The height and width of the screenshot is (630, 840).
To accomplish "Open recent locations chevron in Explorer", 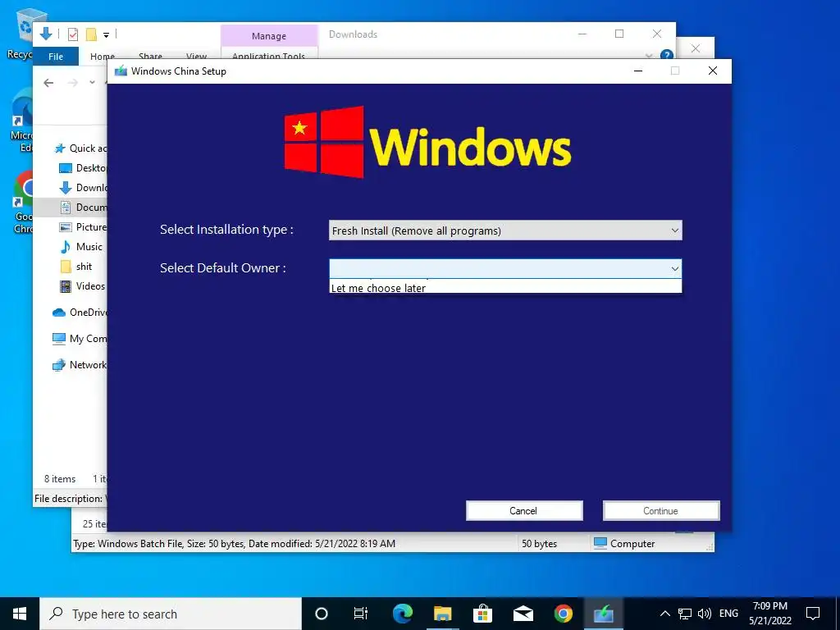I will pos(92,83).
